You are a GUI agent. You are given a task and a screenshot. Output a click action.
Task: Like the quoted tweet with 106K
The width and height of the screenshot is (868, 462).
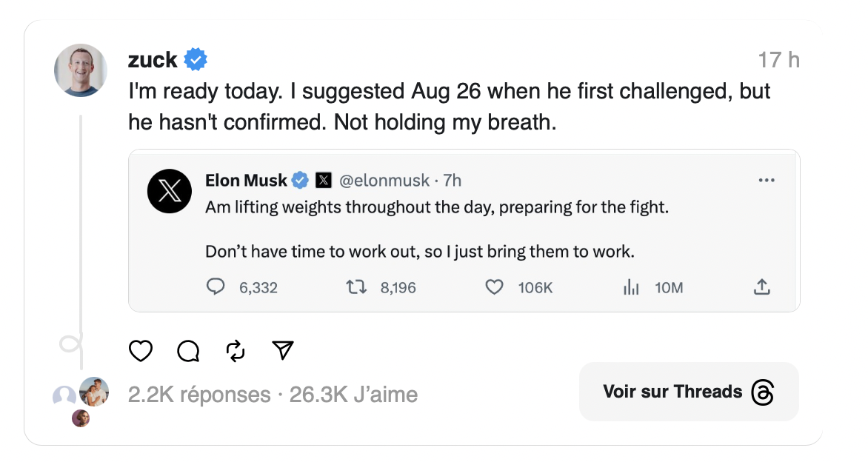[494, 287]
